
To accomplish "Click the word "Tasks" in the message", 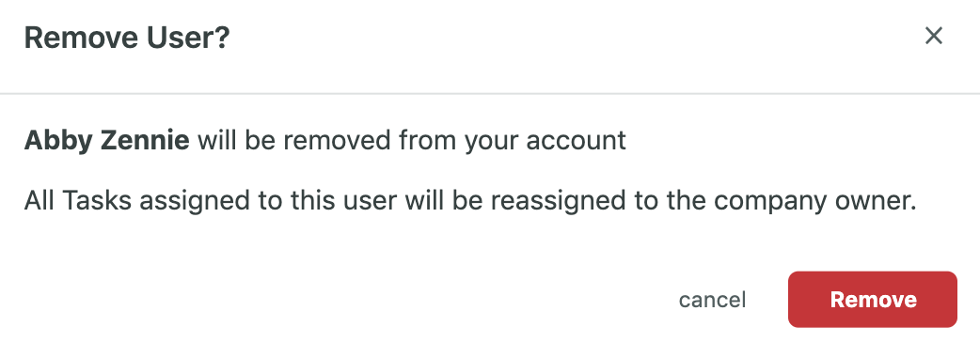I will (x=97, y=201).
